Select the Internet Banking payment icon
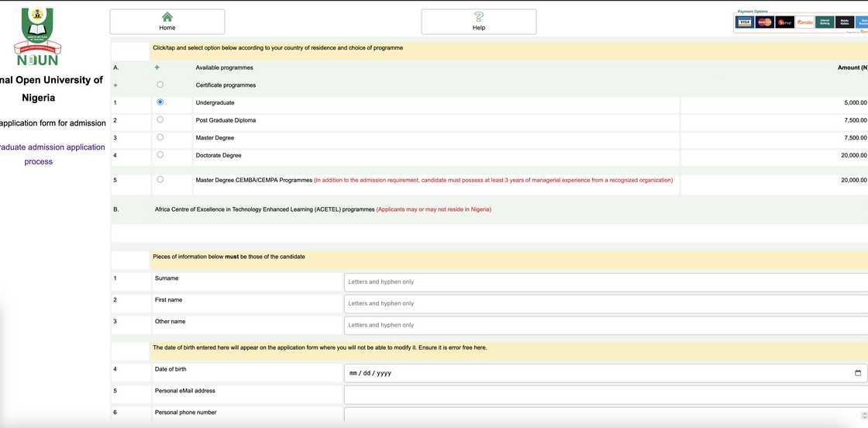This screenshot has height=428, width=868. pos(825,22)
